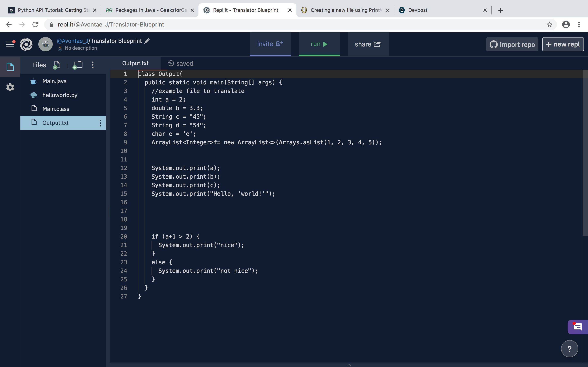This screenshot has width=588, height=367.
Task: Click the new file icon in Files panel
Action: coord(57,65)
